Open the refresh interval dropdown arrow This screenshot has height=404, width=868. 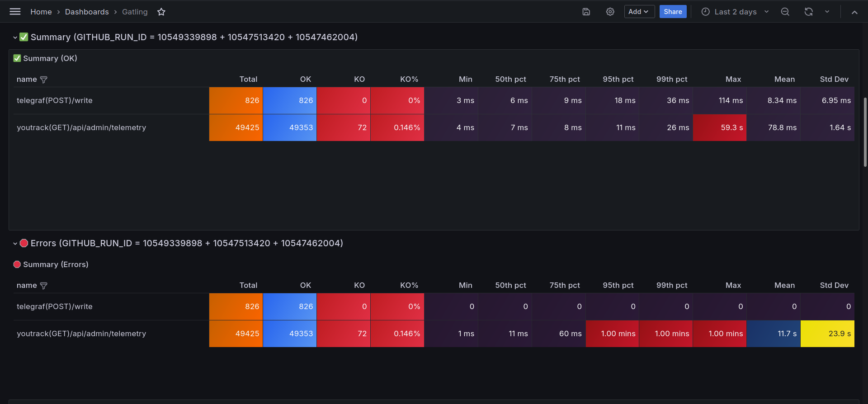[827, 12]
